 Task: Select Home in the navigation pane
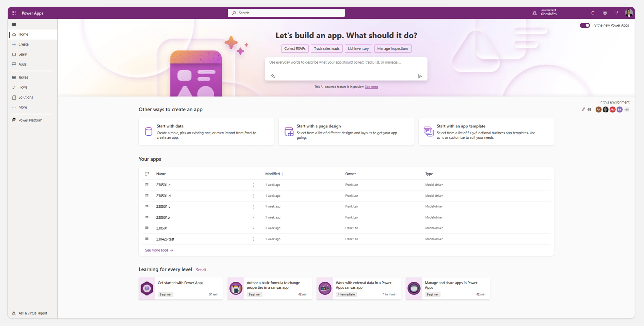[x=24, y=34]
